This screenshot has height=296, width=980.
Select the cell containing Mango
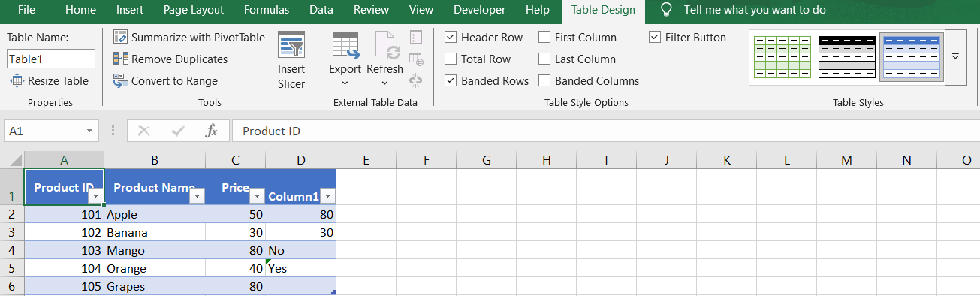(155, 250)
